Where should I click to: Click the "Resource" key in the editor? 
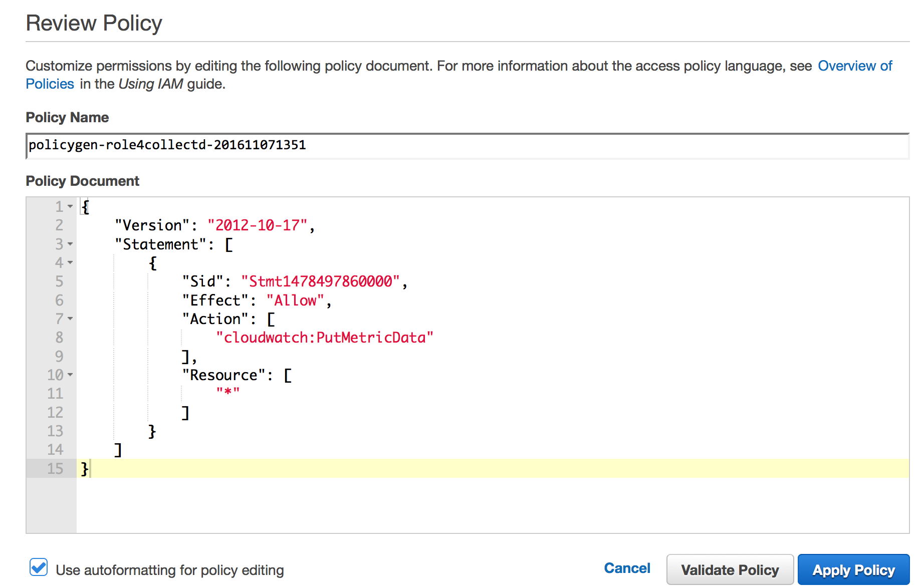pos(223,375)
